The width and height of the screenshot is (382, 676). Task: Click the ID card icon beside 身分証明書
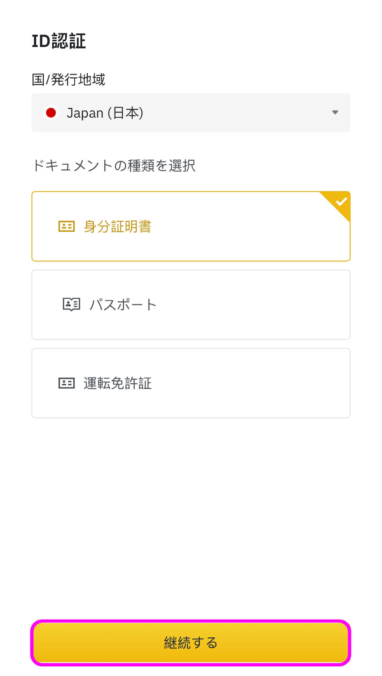(x=66, y=227)
